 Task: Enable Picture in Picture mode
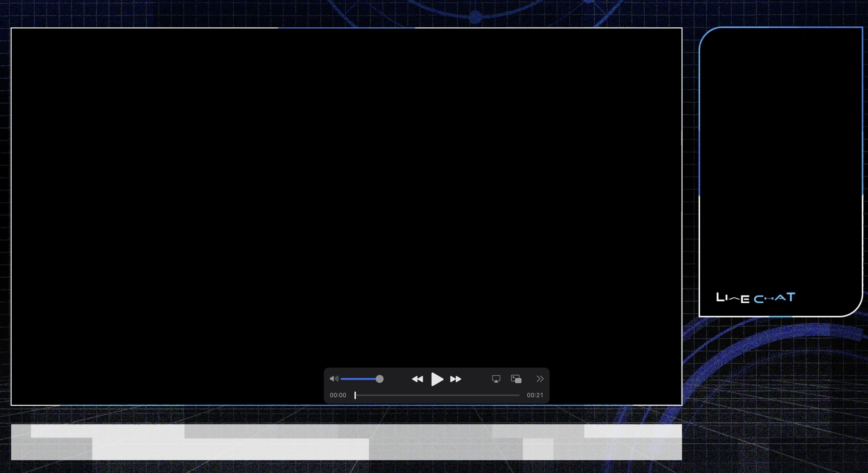pos(516,379)
